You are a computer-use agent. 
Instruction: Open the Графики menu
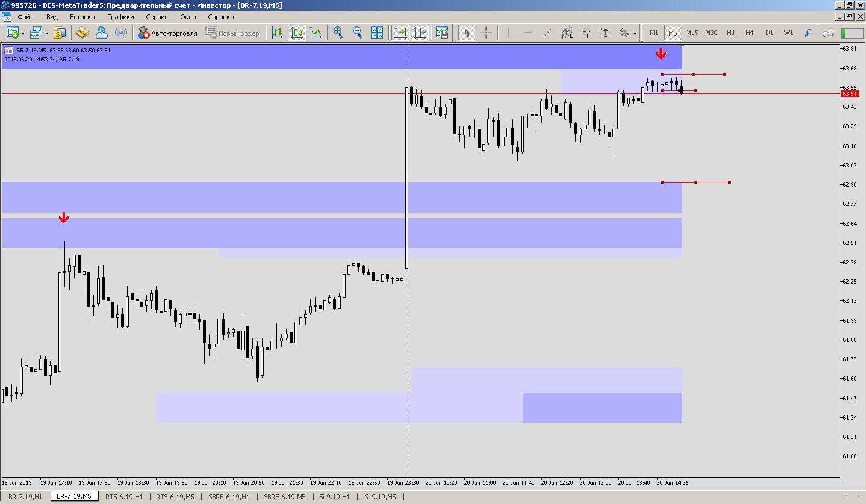click(x=120, y=17)
